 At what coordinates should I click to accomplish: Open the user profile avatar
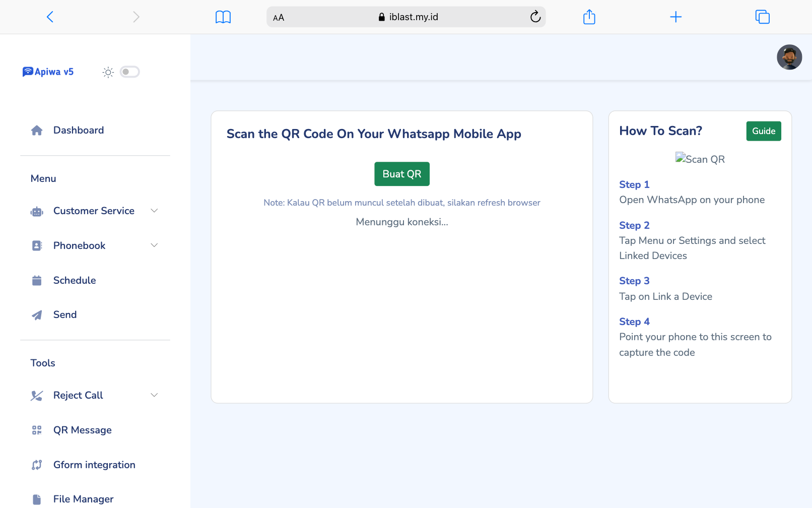[x=789, y=57]
